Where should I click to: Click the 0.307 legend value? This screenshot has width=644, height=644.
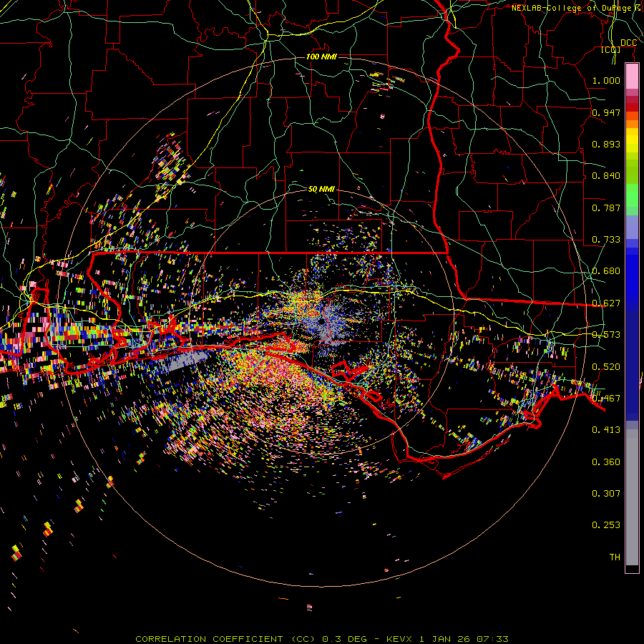pos(606,494)
